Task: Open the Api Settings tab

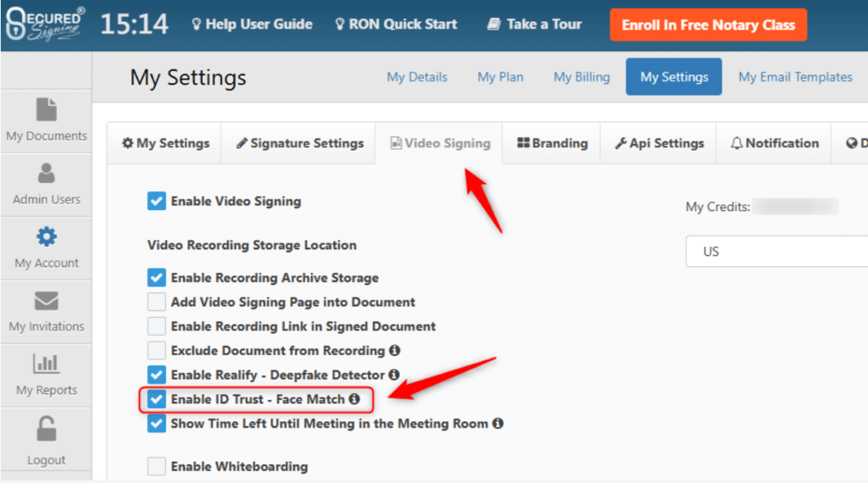Action: [x=659, y=143]
